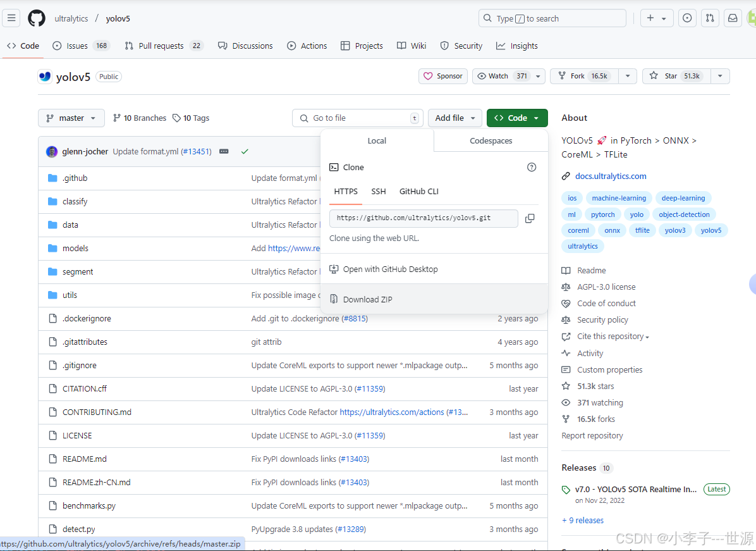
Task: Open the Actions tab
Action: click(x=307, y=46)
